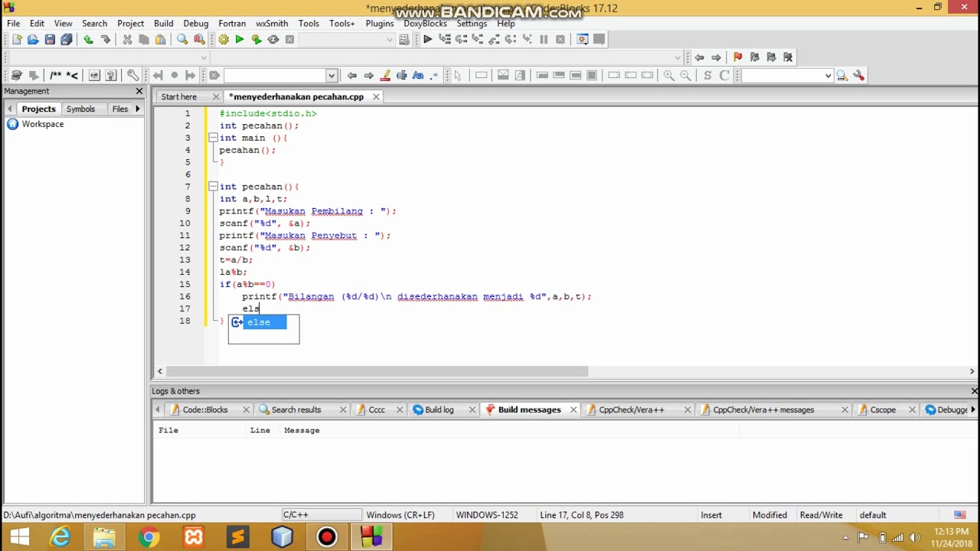980x551 pixels.
Task: Undo the last edit
Action: point(89,40)
